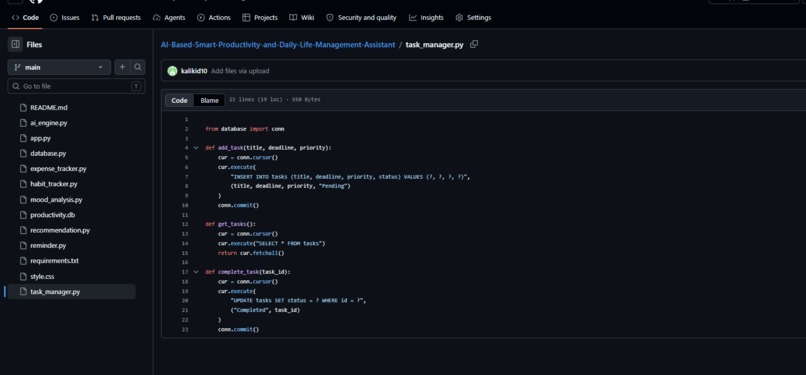Click the Actions play icon
This screenshot has width=806, height=375.
coord(200,17)
